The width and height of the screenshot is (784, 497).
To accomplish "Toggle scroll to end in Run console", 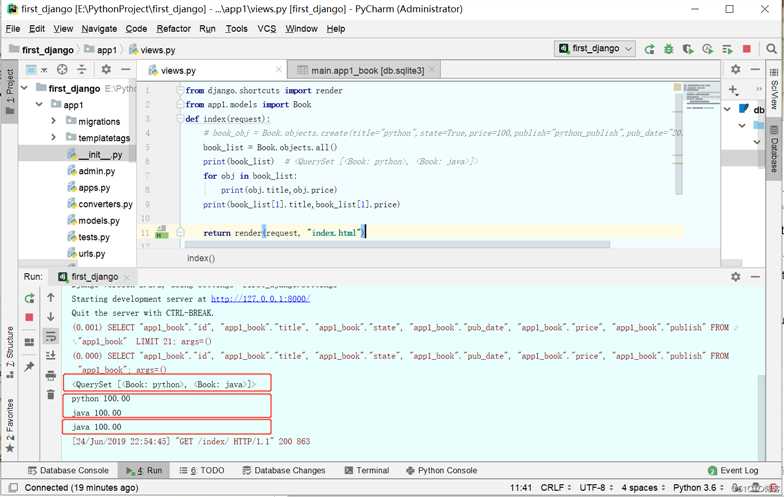I will [51, 356].
